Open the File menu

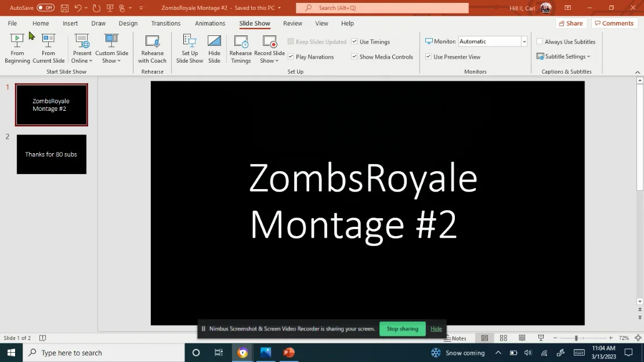[12, 23]
